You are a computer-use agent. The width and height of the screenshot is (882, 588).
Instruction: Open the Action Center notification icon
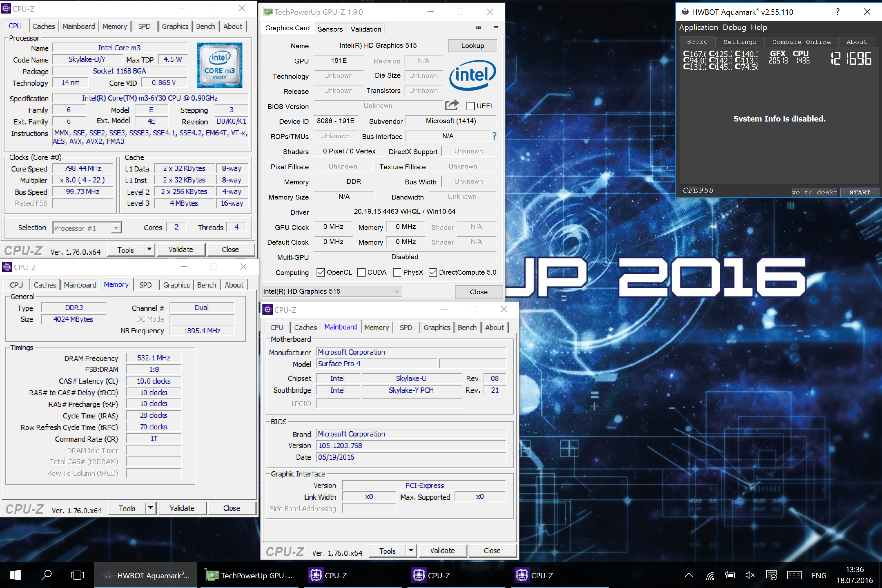tap(771, 575)
